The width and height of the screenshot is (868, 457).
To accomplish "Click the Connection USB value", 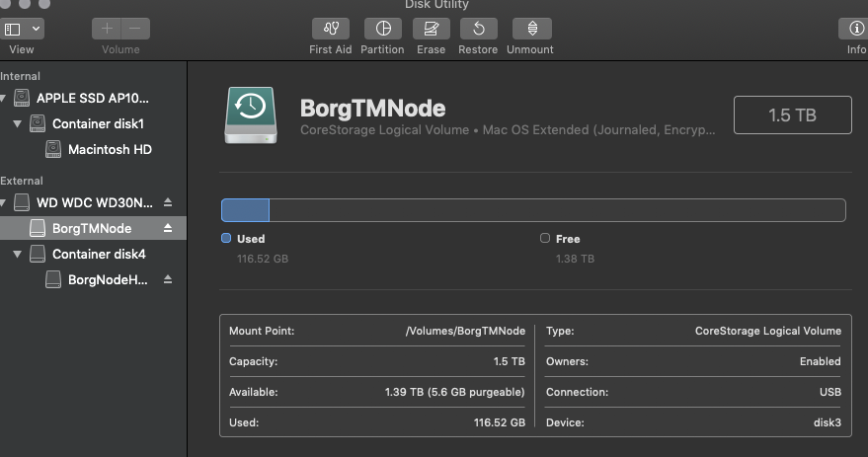I will pyautogui.click(x=830, y=392).
